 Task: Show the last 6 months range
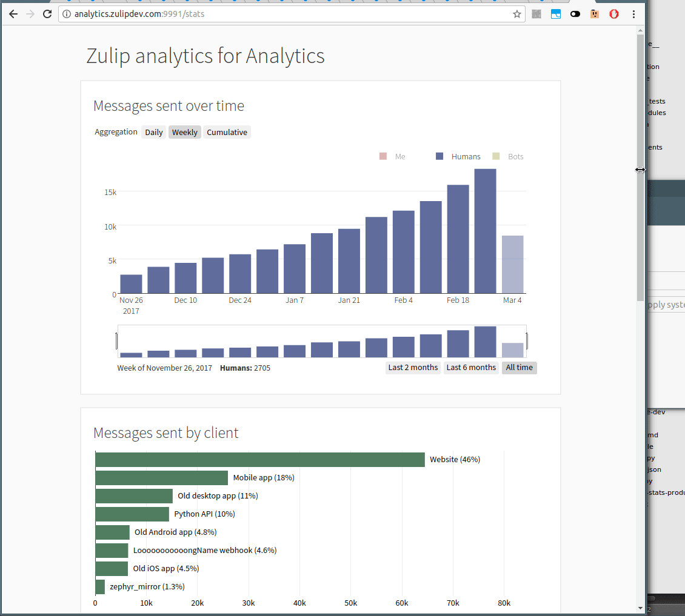471,368
